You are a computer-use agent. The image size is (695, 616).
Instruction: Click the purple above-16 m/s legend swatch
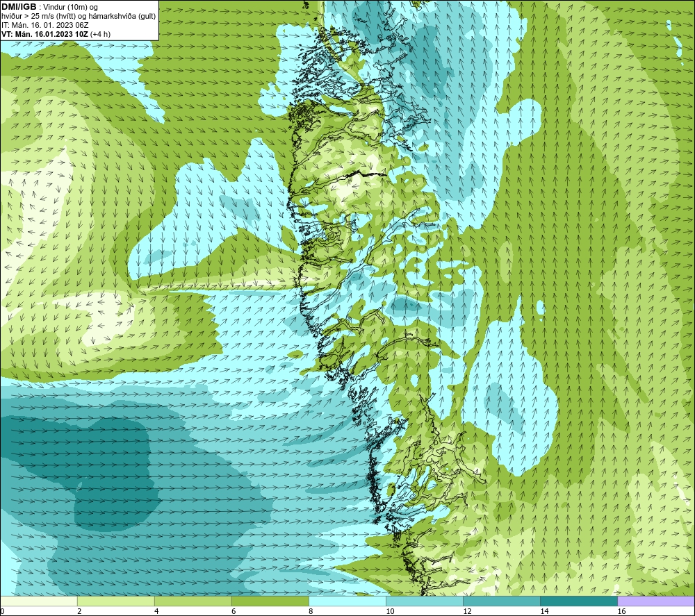656,601
